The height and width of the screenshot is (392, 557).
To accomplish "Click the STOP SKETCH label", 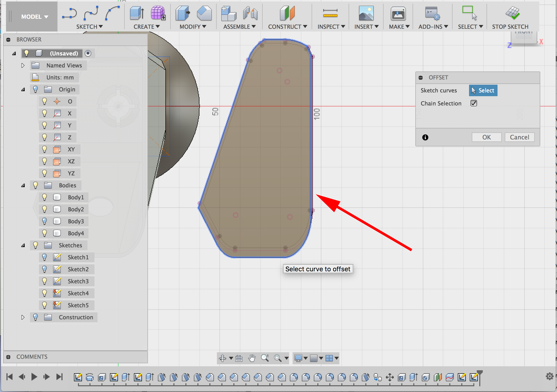I will point(510,26).
